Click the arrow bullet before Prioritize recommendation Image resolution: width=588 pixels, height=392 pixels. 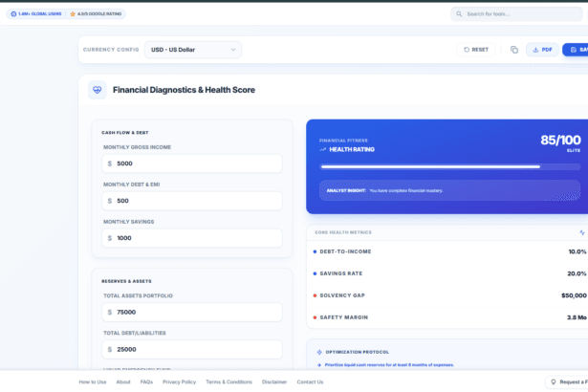coord(319,365)
